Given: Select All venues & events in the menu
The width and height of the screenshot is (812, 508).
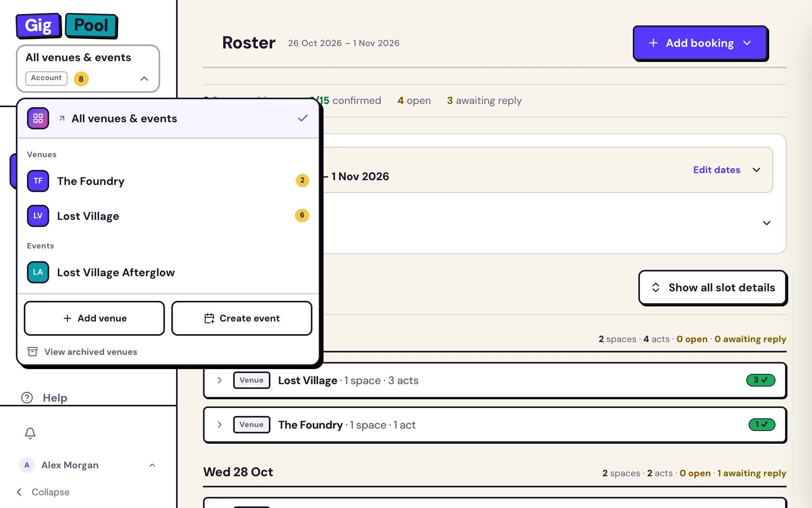Looking at the screenshot, I should pos(168,118).
